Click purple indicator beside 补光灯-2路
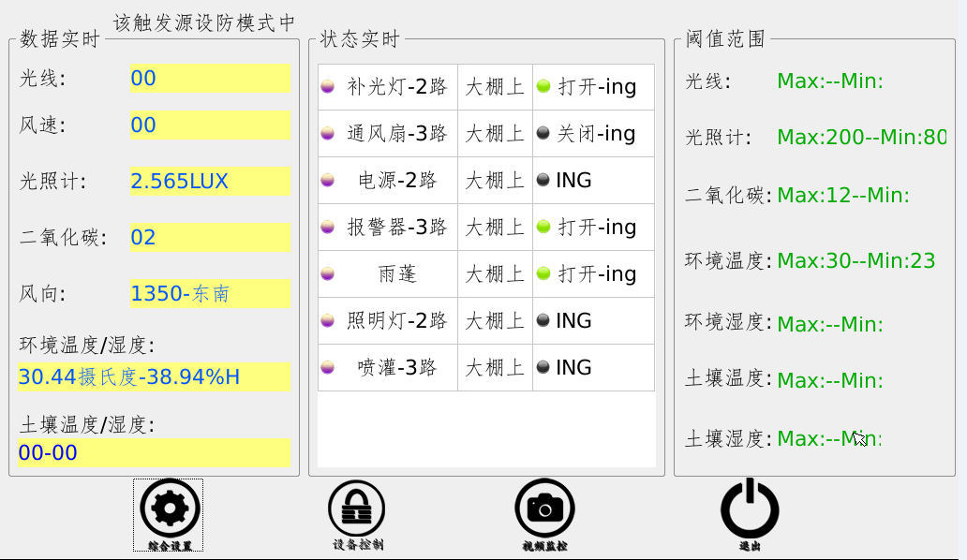Screen dimensions: 967x560 pos(328,87)
